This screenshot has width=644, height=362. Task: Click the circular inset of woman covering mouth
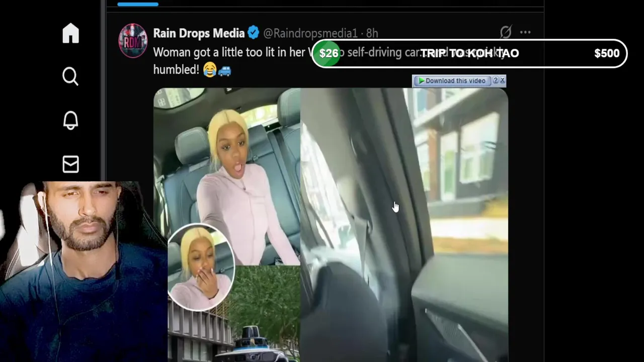tap(201, 267)
